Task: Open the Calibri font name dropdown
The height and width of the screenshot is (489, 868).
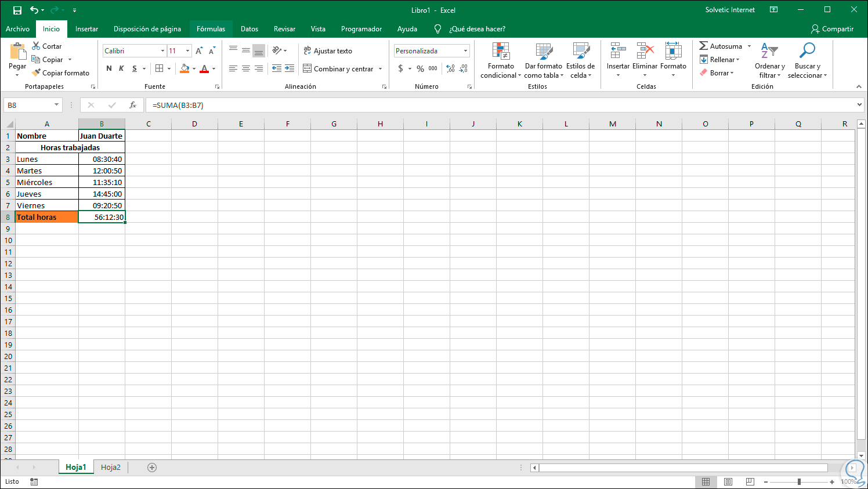Action: pyautogui.click(x=162, y=51)
